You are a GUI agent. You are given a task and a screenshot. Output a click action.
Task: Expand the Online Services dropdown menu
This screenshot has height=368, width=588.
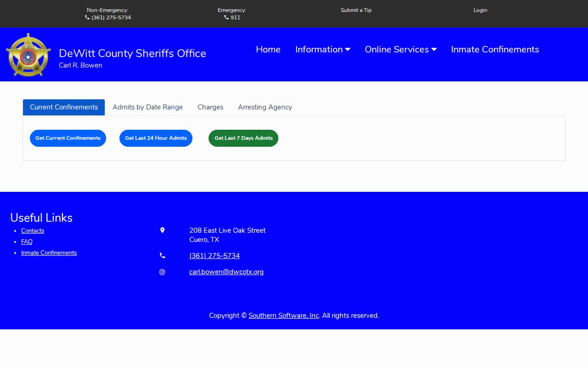[401, 50]
